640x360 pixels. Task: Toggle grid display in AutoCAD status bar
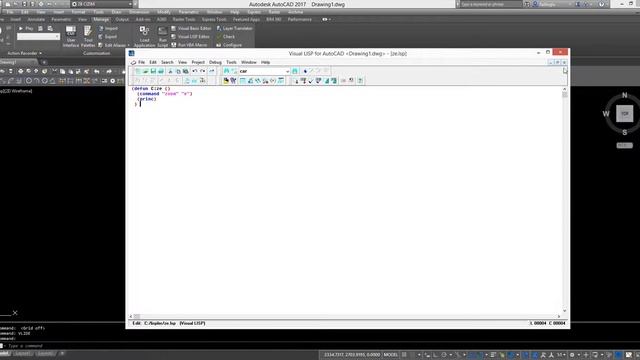coord(404,355)
